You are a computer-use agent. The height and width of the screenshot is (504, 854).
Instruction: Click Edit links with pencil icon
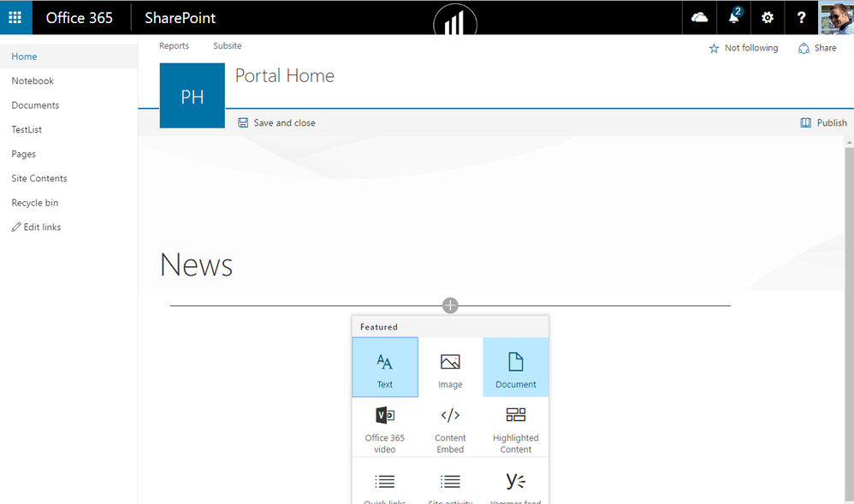point(36,228)
